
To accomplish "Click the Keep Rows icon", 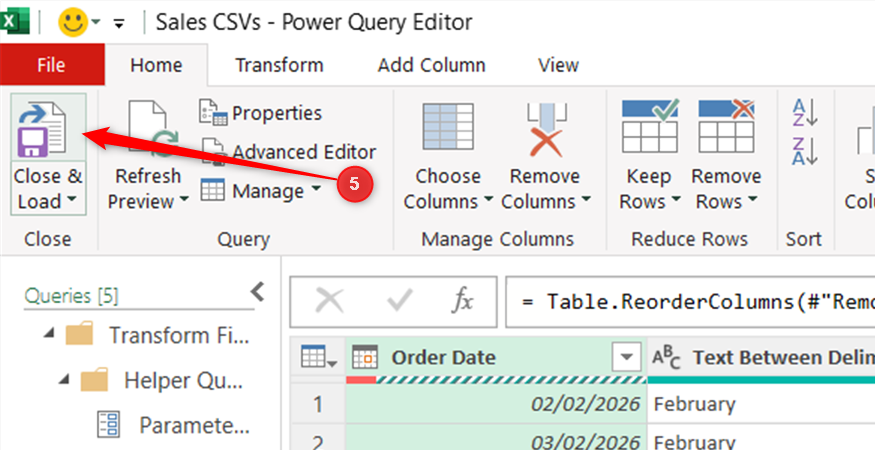I will pos(650,127).
